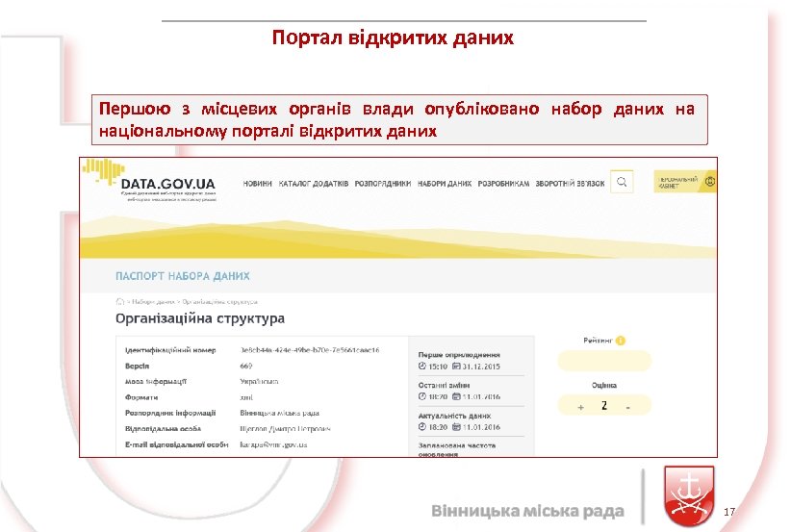Open the НАБОРИ ДАНИХ menu item

445,184
